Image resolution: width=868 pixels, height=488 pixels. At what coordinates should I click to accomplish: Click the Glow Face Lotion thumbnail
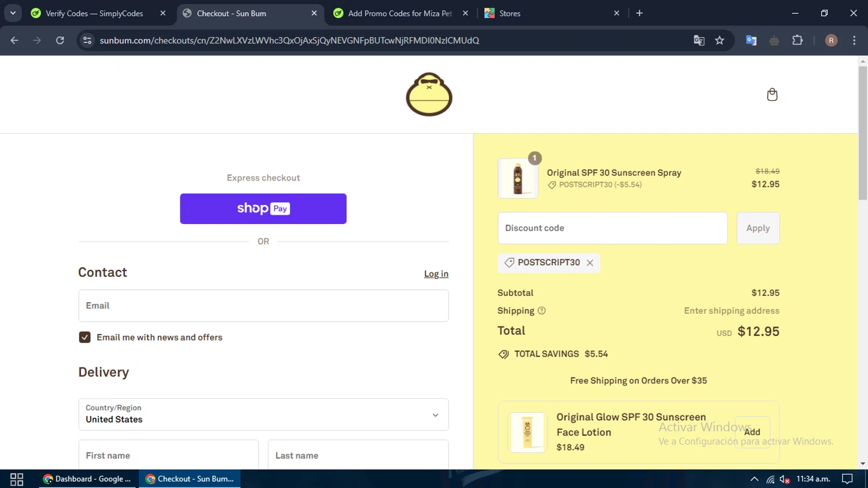point(527,432)
